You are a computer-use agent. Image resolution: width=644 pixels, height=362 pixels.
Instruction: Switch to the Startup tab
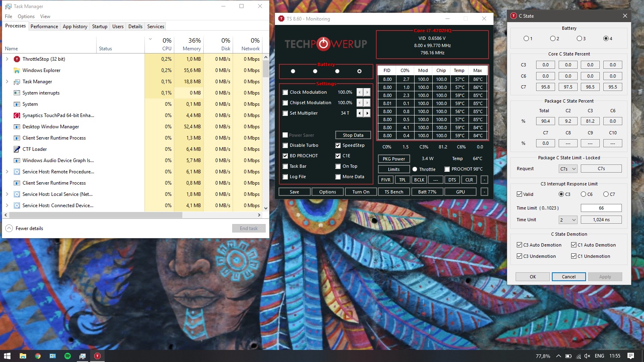click(x=100, y=27)
